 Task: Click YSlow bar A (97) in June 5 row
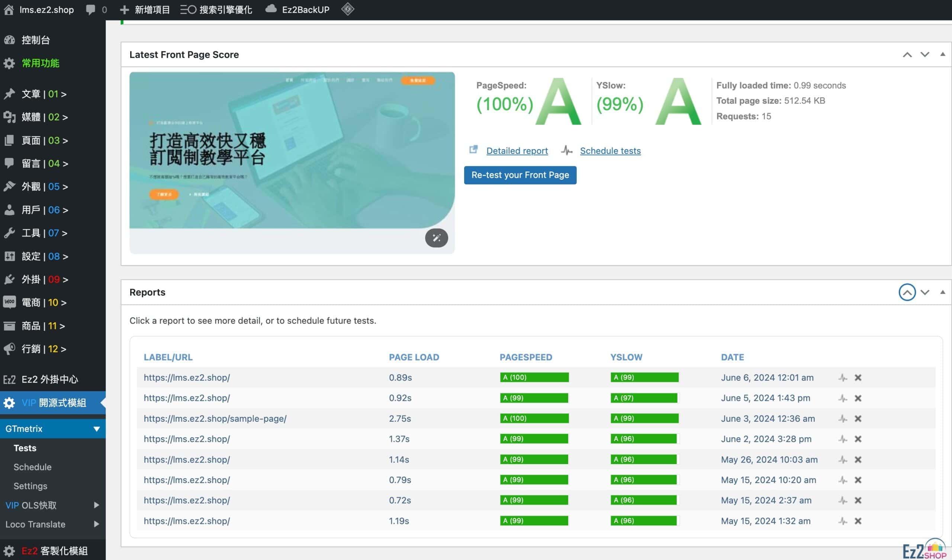click(x=644, y=398)
